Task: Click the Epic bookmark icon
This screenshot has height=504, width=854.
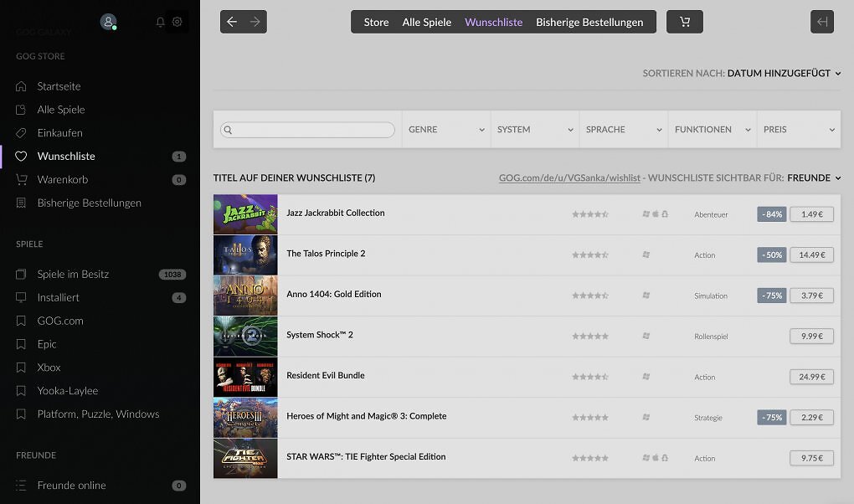Action: coord(21,344)
